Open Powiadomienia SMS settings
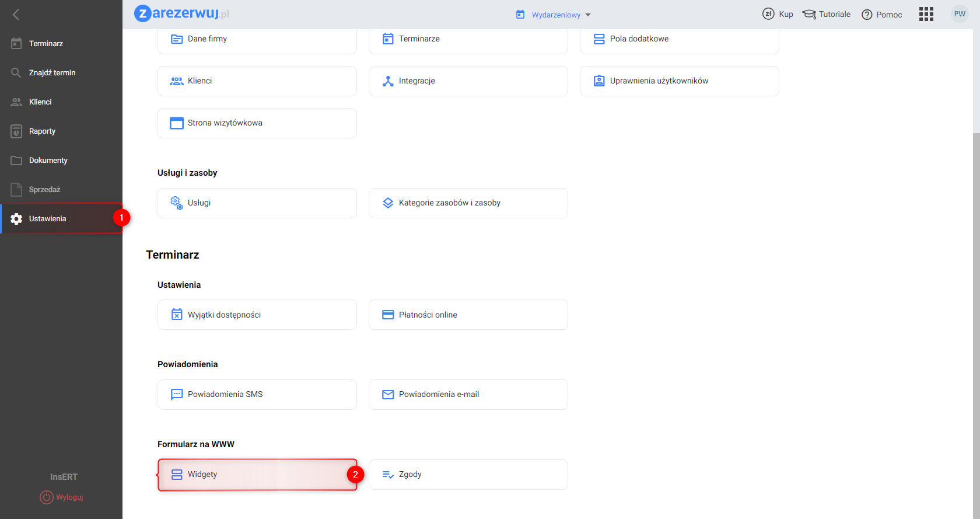The width and height of the screenshot is (980, 519). coord(257,394)
